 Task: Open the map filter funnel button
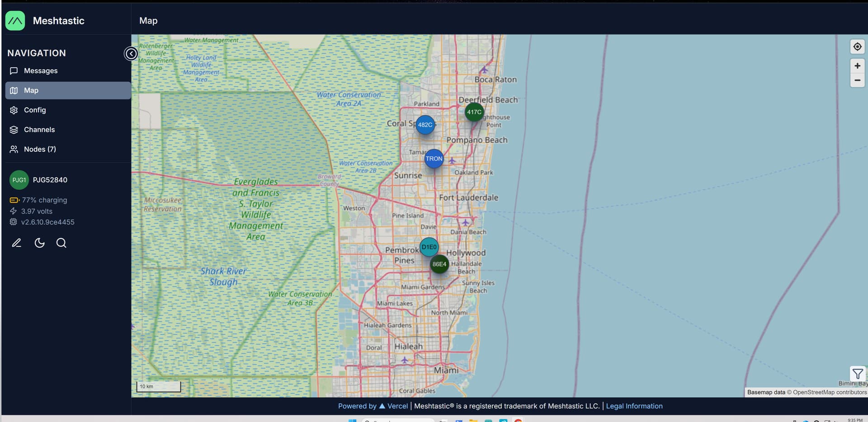tap(858, 374)
